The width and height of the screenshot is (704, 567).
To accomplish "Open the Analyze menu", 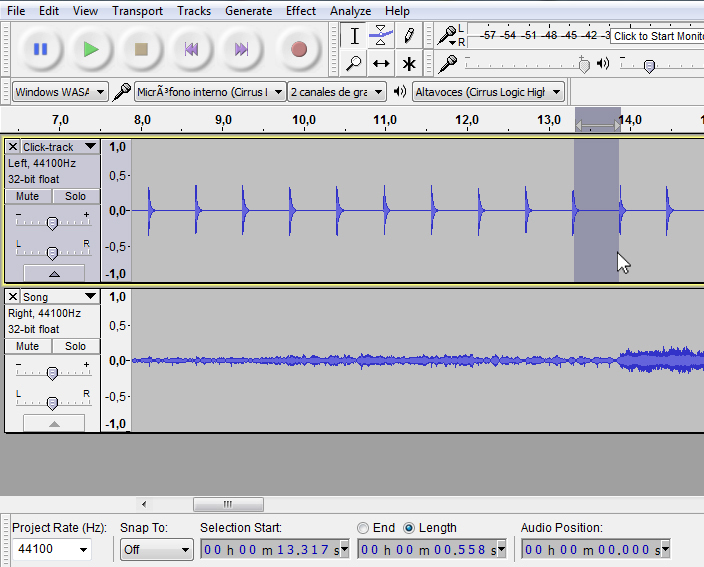I will [x=350, y=11].
